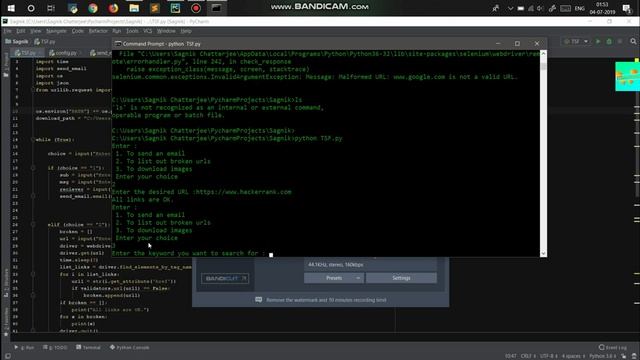
Task: Open Firefox from the taskbar
Action: point(113,8)
